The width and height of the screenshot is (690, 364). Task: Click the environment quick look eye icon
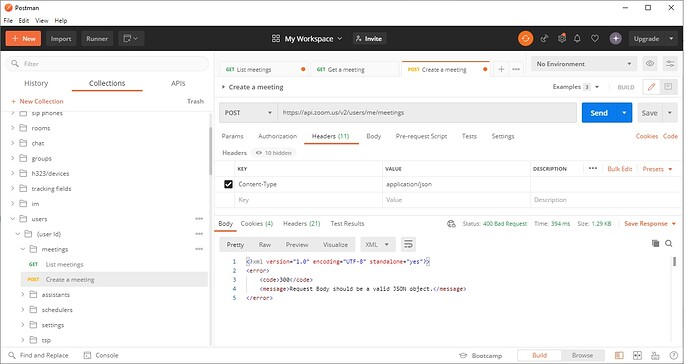point(650,64)
